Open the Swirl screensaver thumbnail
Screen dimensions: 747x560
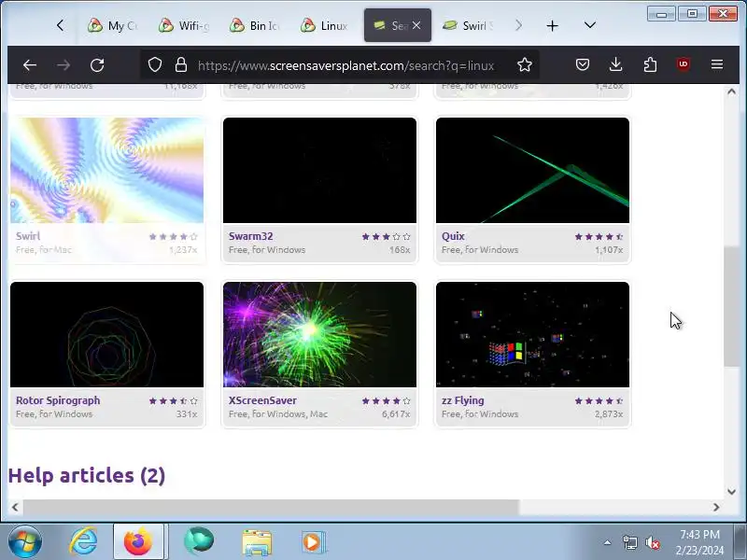tap(106, 170)
